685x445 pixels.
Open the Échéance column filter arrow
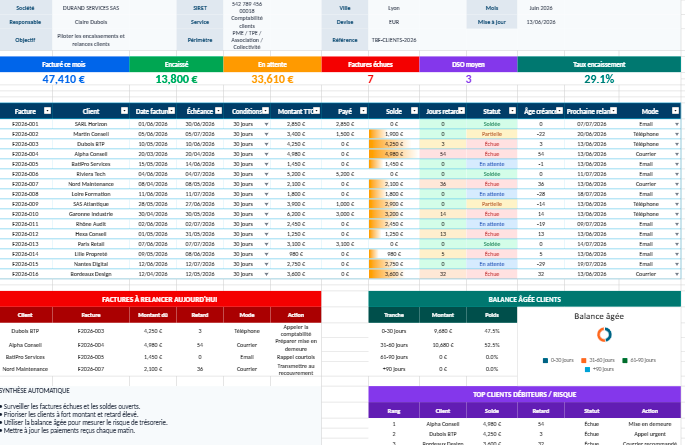218,111
